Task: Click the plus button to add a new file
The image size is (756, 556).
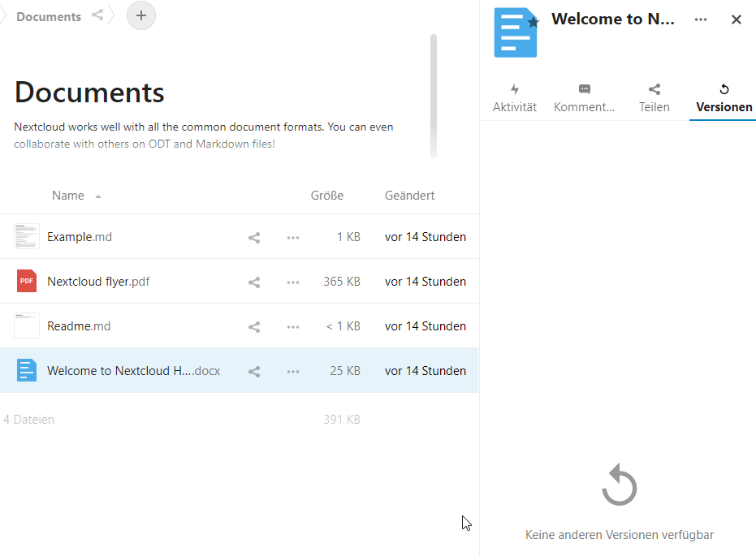Action: (140, 15)
